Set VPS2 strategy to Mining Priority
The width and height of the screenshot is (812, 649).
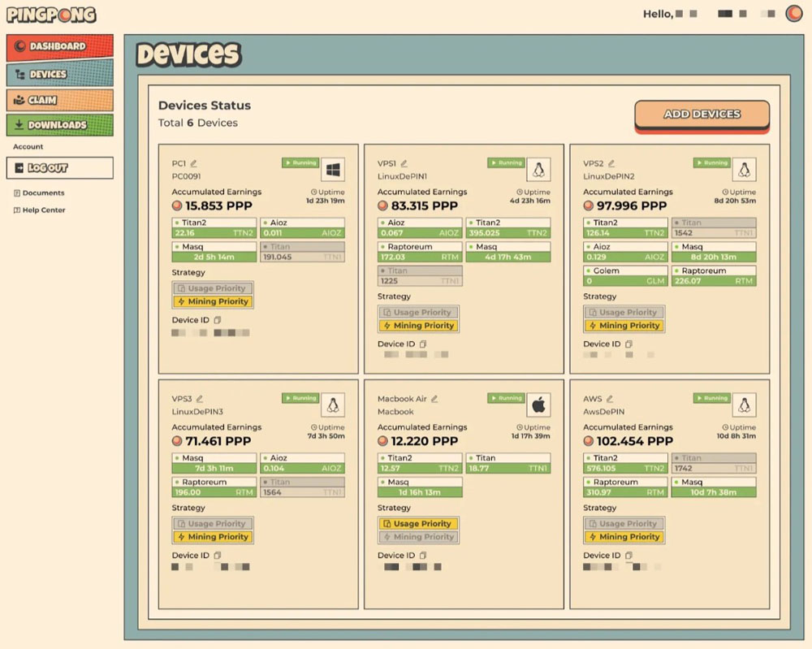[624, 326]
